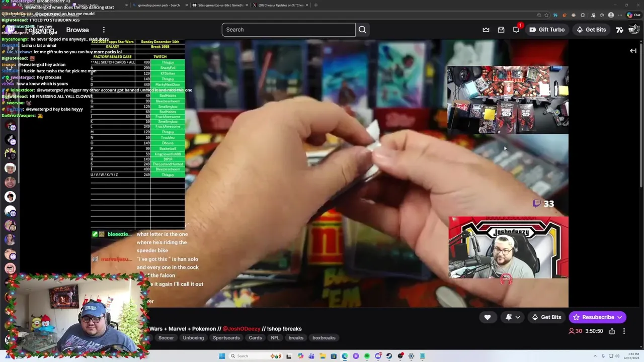644x362 pixels.
Task: Open Copilot from the taskbar
Action: (x=300, y=356)
